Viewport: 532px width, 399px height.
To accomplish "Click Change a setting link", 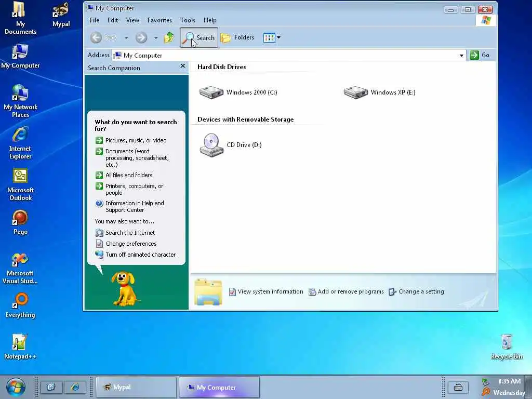I will pos(421,291).
